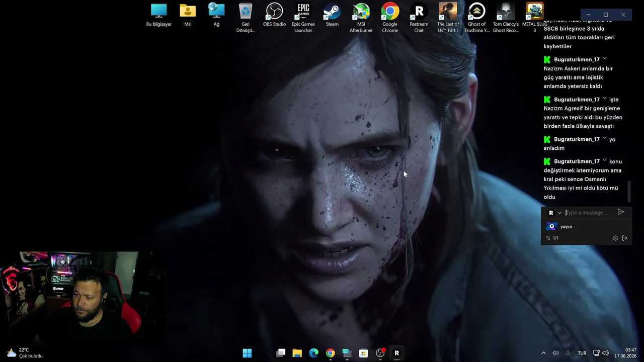The width and height of the screenshot is (644, 362).
Task: Open File Explorer from the taskbar
Action: tap(297, 353)
